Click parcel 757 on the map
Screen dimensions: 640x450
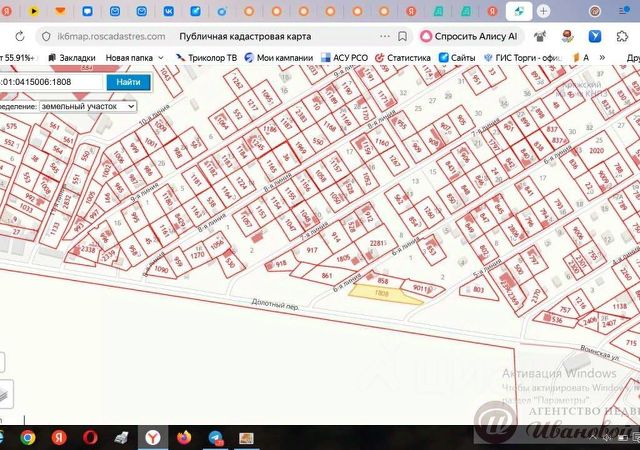(565, 310)
